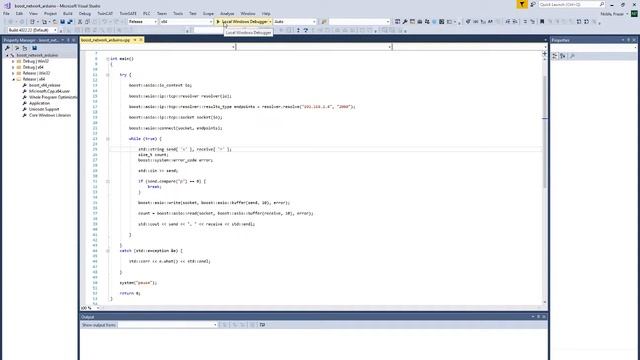Click Save icon in main toolbar
640x360 pixels.
pyautogui.click(x=62, y=22)
